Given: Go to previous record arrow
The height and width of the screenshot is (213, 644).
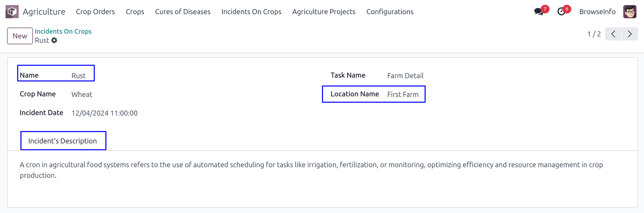Looking at the screenshot, I should [x=613, y=34].
